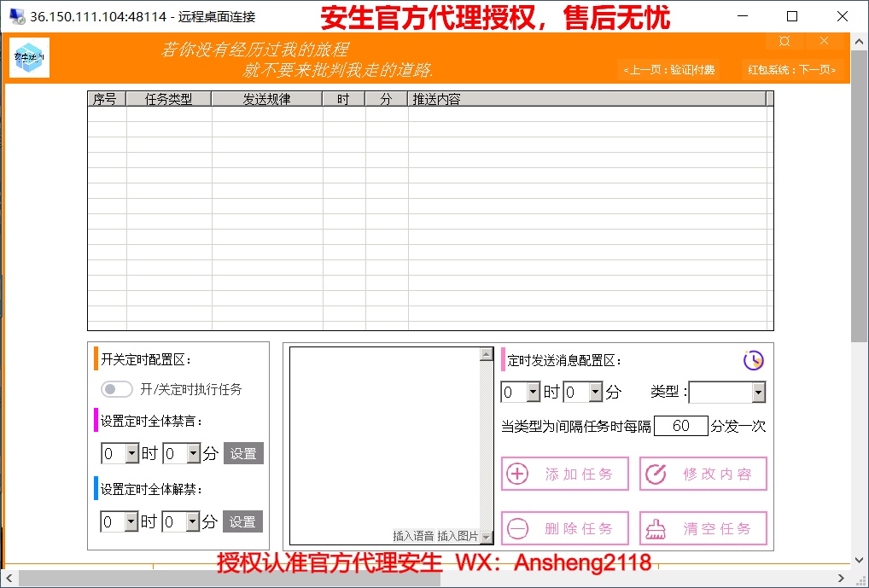Click the purple clock icon
This screenshot has width=869, height=588.
click(753, 361)
